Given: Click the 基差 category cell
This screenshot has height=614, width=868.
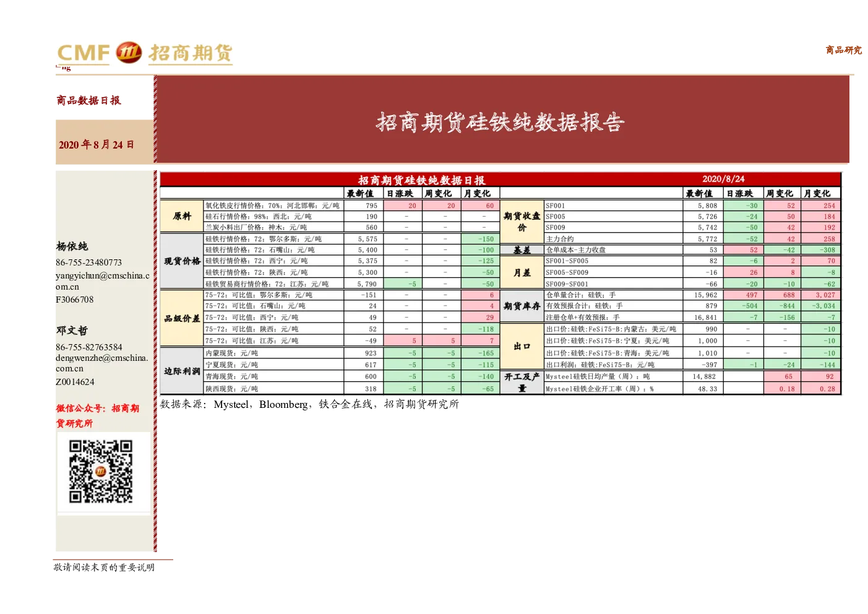Looking at the screenshot, I should (522, 250).
